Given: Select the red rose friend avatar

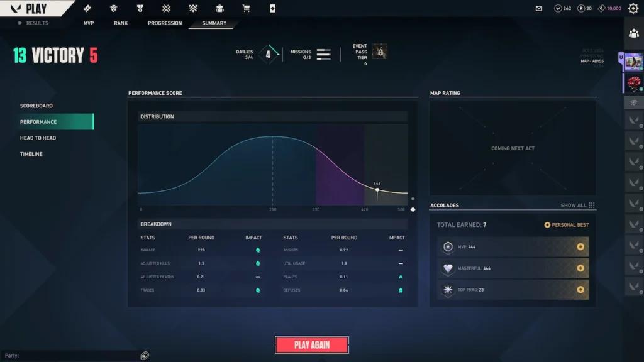Looking at the screenshot, I should tap(633, 84).
